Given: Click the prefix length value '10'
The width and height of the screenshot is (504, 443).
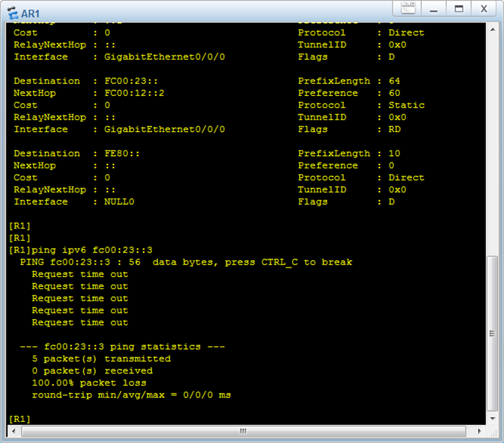Looking at the screenshot, I should pyautogui.click(x=394, y=153).
